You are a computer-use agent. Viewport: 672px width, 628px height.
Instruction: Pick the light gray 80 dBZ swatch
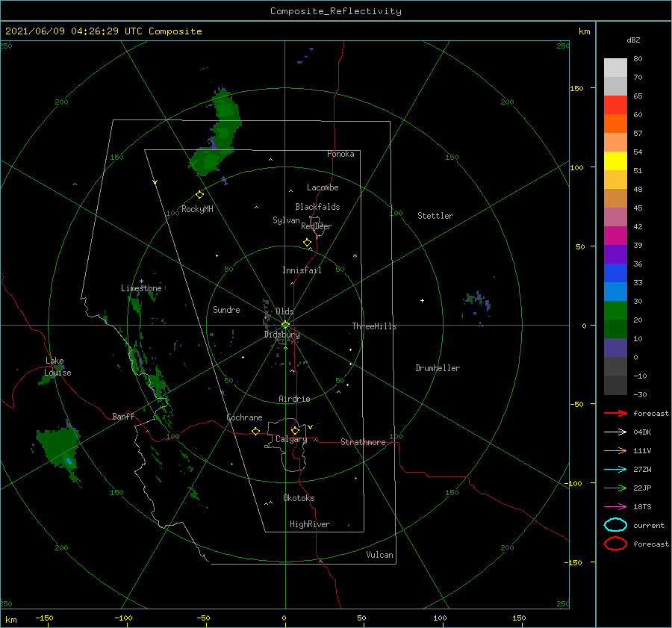click(615, 67)
